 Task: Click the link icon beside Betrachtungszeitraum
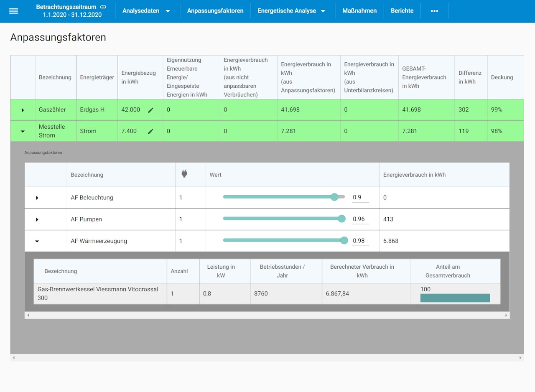coord(103,7)
